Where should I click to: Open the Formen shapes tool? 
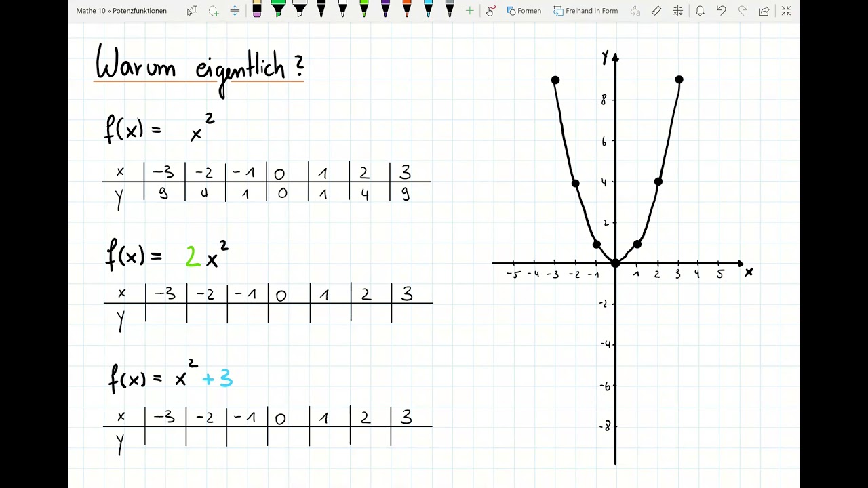[x=524, y=11]
